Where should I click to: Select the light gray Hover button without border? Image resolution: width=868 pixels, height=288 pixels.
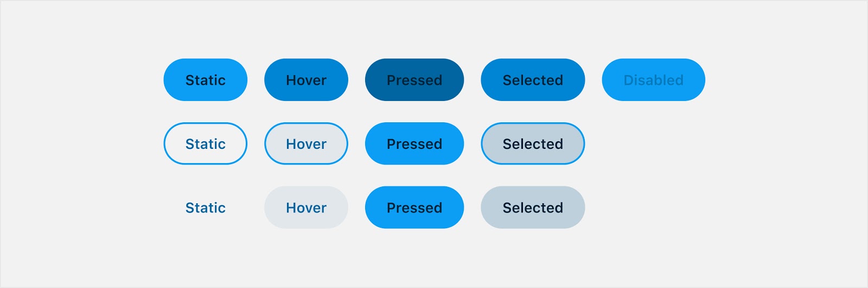click(306, 208)
